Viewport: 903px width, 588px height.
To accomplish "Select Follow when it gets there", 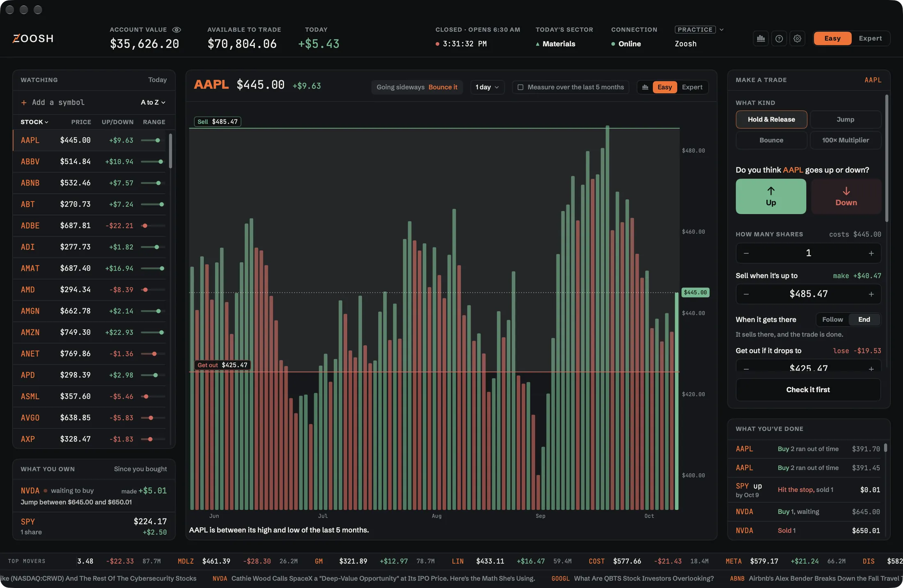I will pos(832,319).
